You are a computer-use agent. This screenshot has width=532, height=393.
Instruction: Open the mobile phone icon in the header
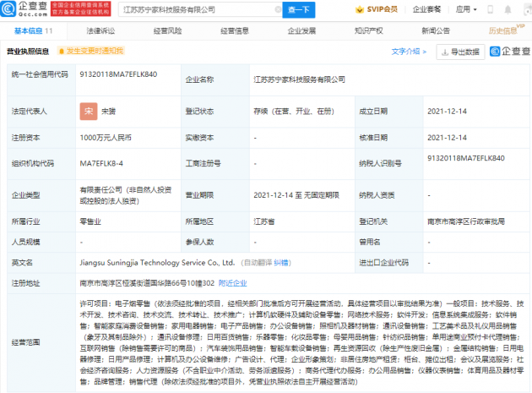[x=490, y=9]
